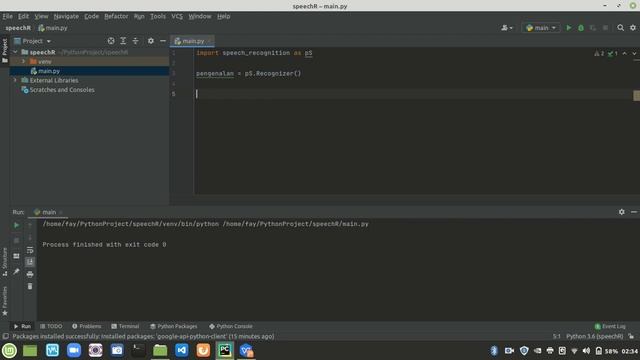Image resolution: width=640 pixels, height=360 pixels.
Task: Toggle soft-wrap in Run console
Action: [30, 250]
